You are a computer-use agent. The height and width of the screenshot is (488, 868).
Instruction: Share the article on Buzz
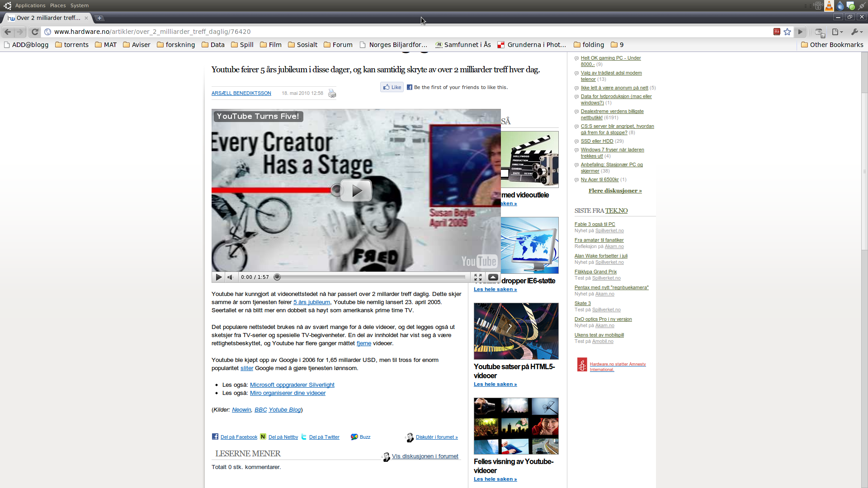point(361,437)
